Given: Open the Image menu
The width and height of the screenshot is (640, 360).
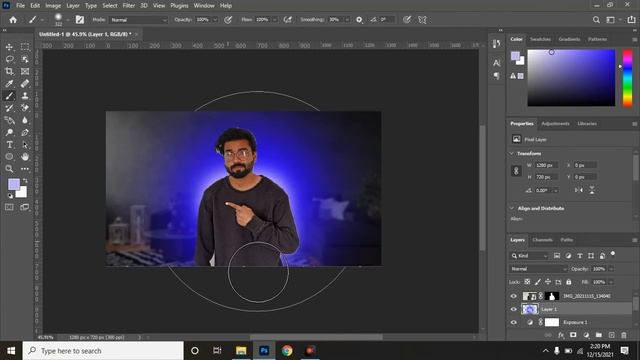Looking at the screenshot, I should click(53, 6).
